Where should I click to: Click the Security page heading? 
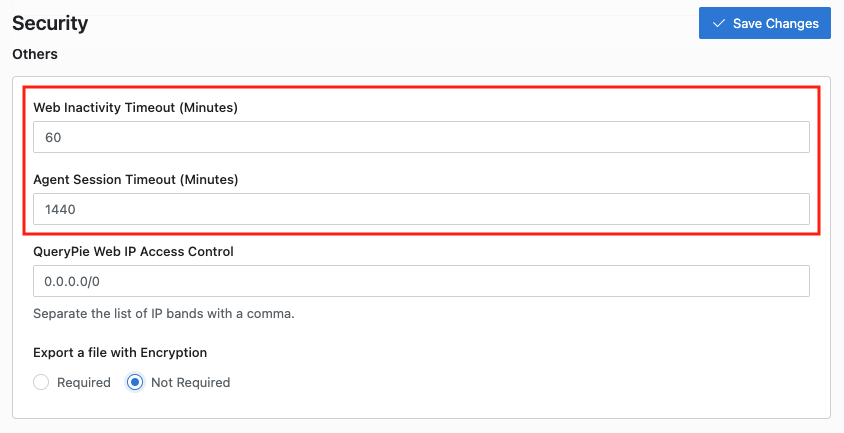(x=50, y=23)
